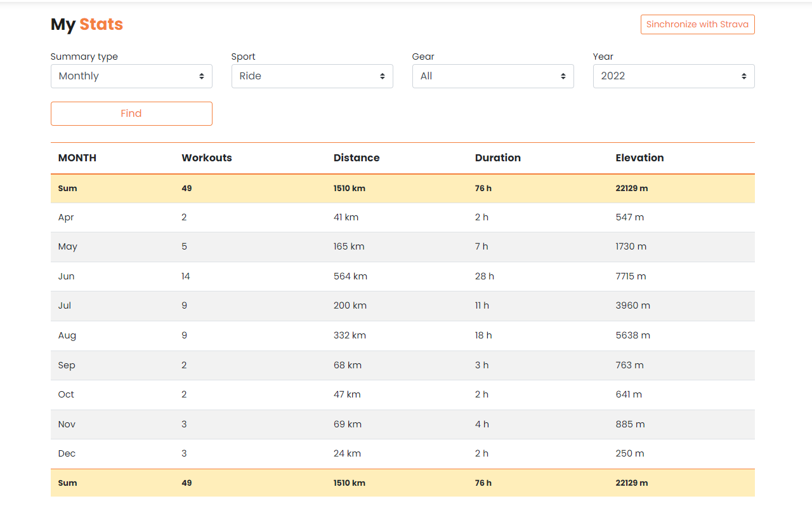Click the Workouts column header
This screenshot has height=508, width=812.
pyautogui.click(x=206, y=157)
